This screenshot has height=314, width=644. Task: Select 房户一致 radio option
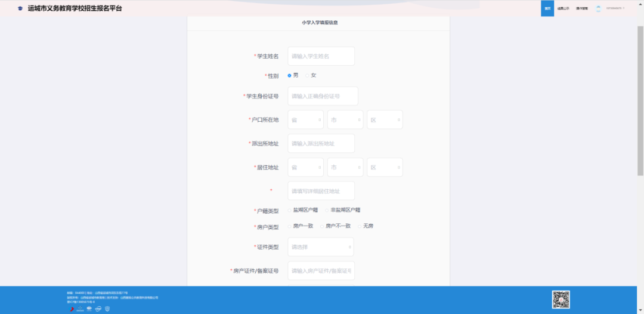point(290,226)
